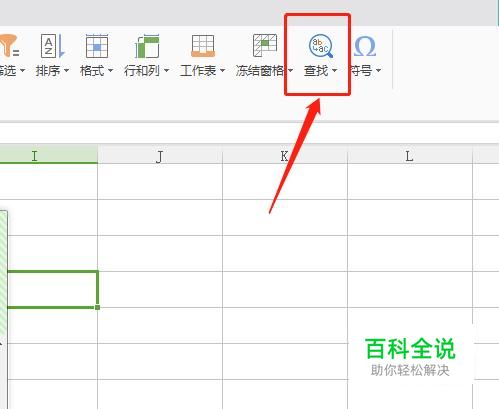499x409 pixels.
Task: Click the Rows and Columns (行和列) icon
Action: [x=147, y=46]
